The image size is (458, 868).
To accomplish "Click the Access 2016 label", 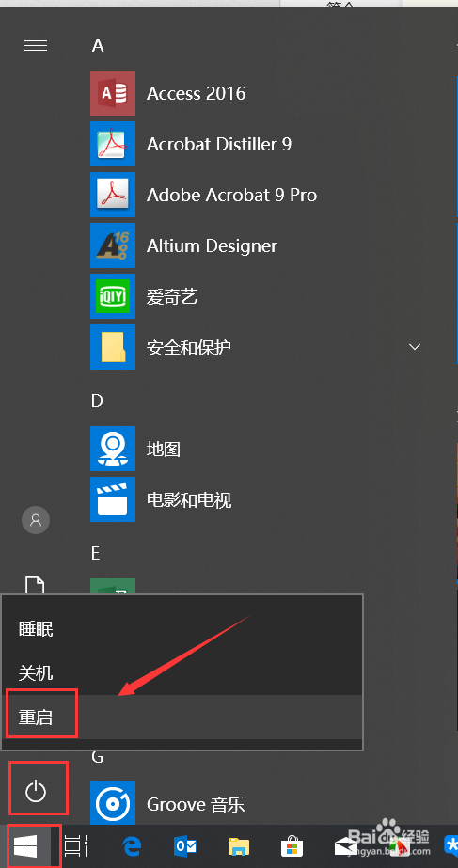I will pos(196,93).
